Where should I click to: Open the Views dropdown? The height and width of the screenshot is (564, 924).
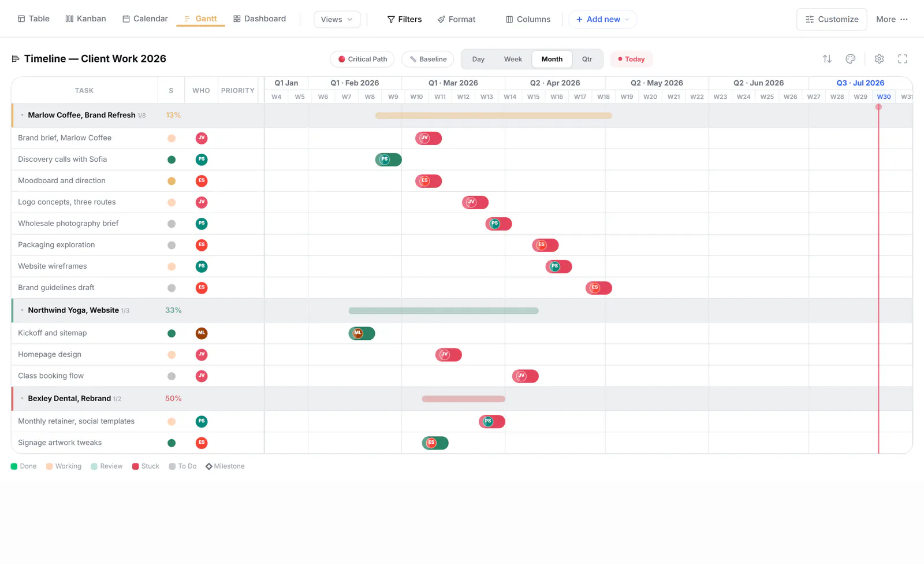(337, 20)
